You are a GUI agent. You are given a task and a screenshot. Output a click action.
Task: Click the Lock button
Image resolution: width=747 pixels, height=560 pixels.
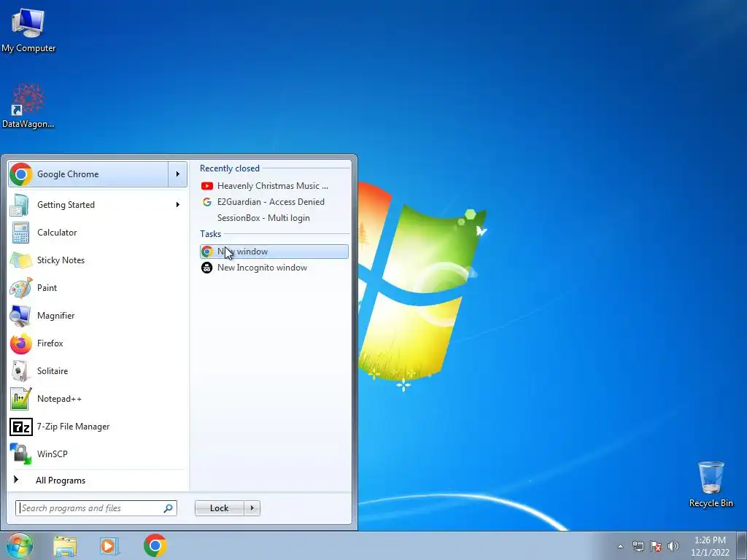pyautogui.click(x=219, y=508)
